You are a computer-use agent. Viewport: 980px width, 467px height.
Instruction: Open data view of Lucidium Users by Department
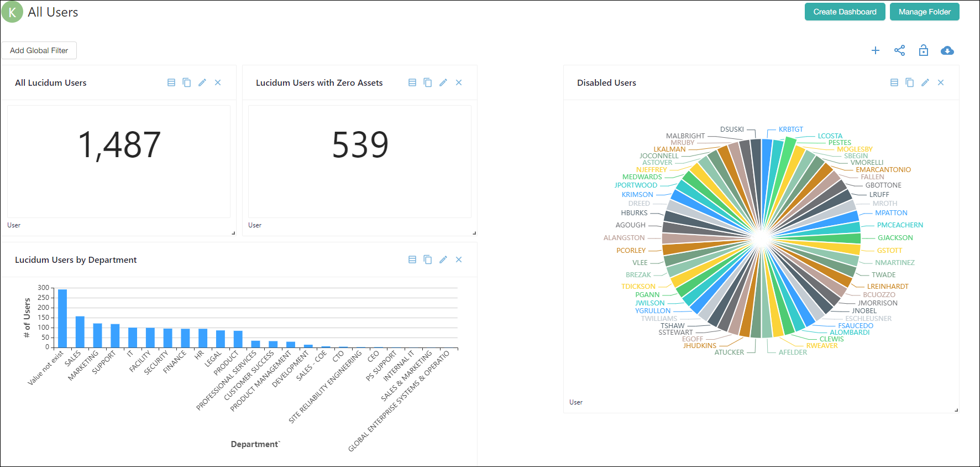(x=412, y=260)
